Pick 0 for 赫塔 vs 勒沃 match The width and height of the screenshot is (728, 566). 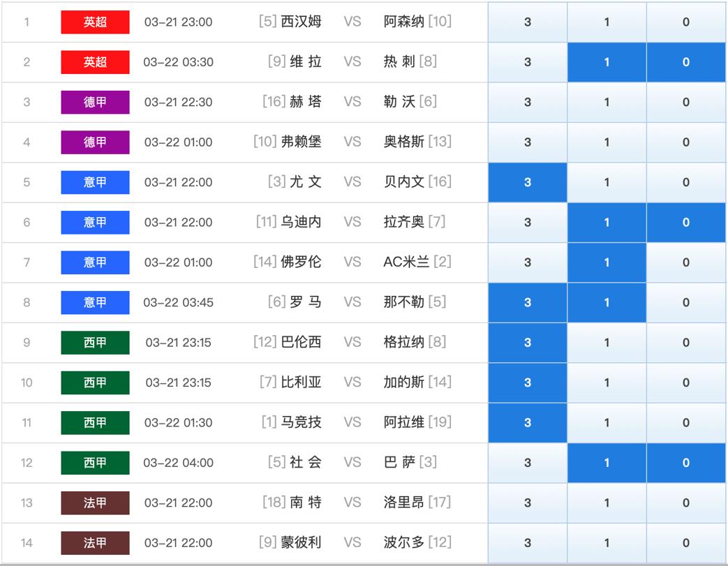pos(685,102)
